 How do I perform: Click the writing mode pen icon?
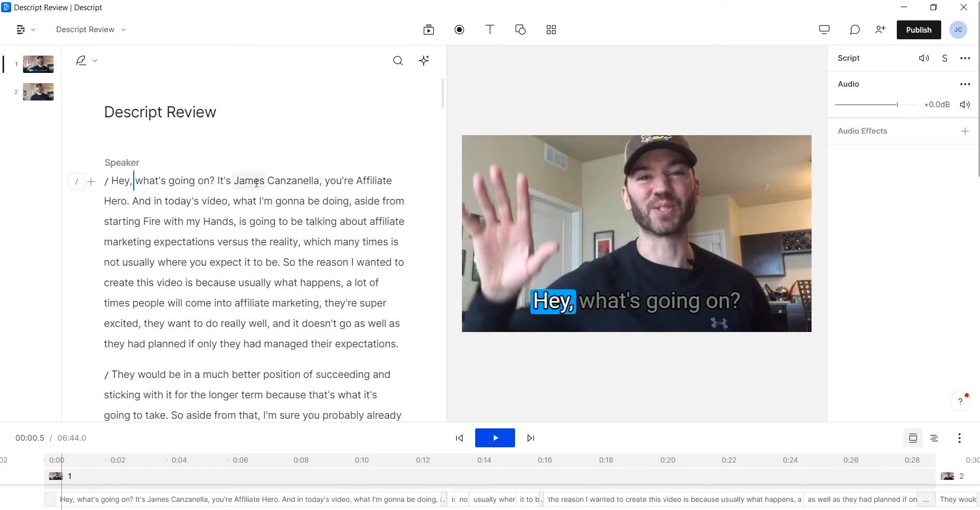(x=81, y=61)
